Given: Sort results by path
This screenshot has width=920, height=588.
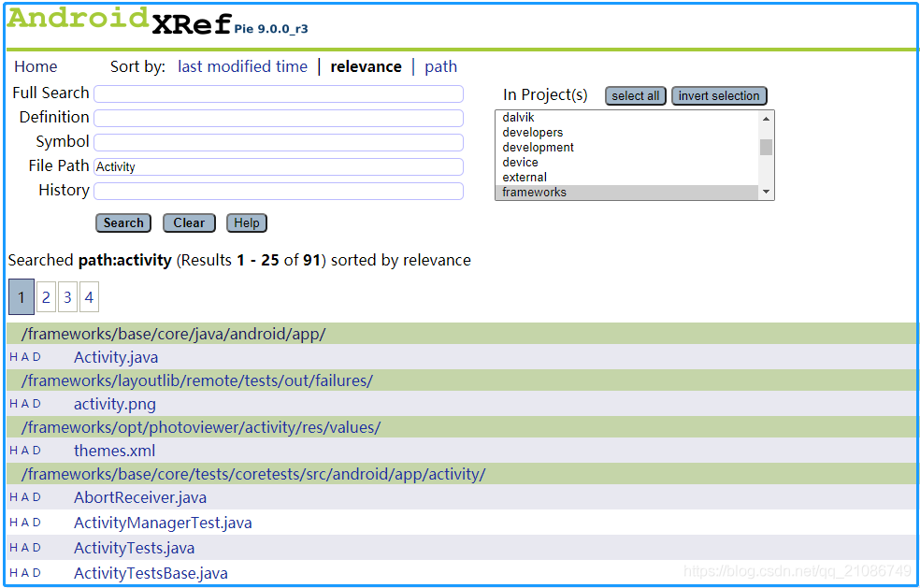Looking at the screenshot, I should 440,67.
